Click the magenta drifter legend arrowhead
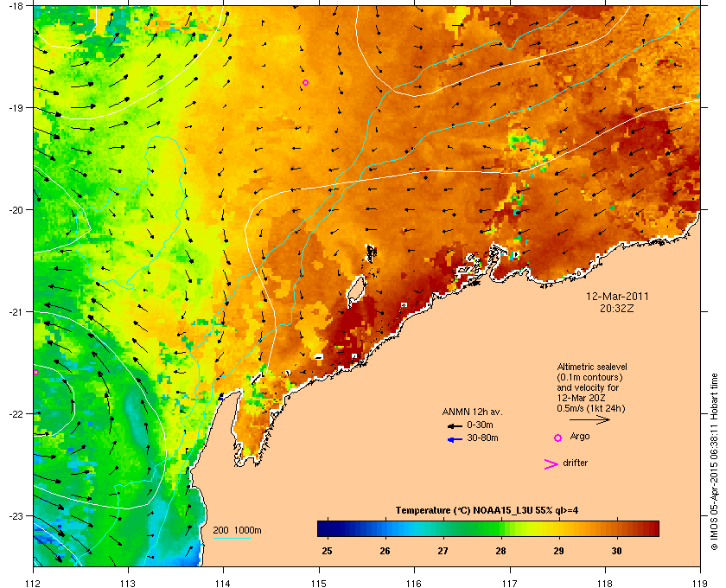 tap(551, 464)
